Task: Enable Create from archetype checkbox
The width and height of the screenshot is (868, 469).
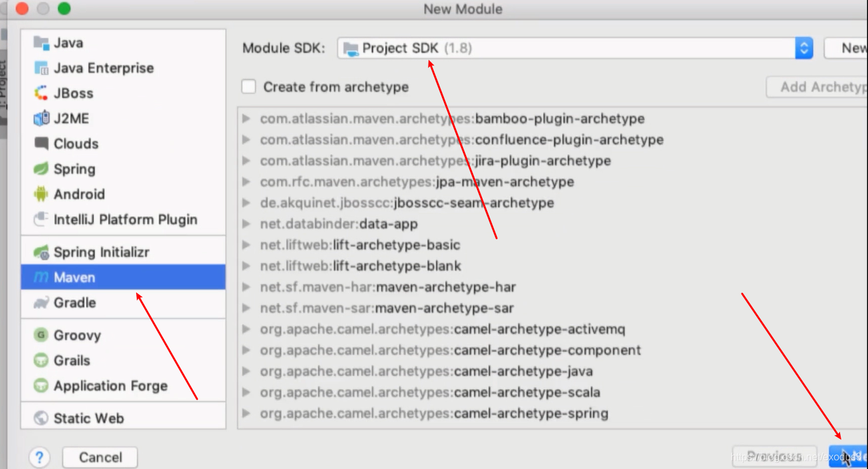Action: [249, 86]
